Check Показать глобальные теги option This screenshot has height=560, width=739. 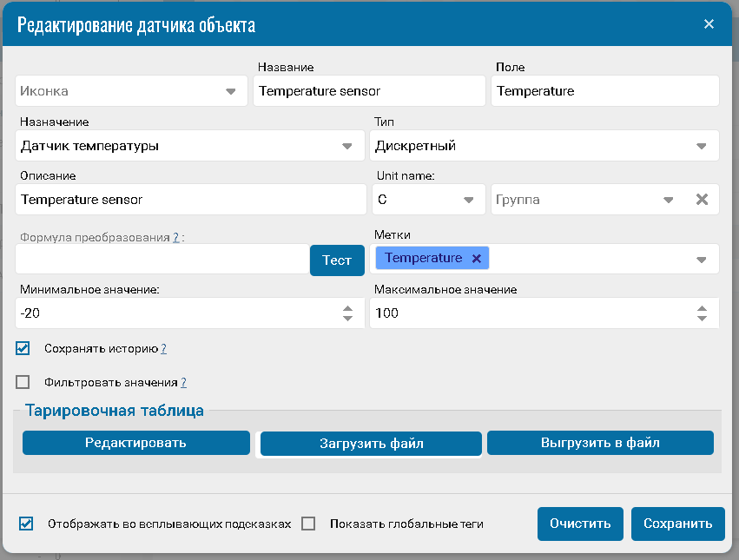click(x=308, y=524)
